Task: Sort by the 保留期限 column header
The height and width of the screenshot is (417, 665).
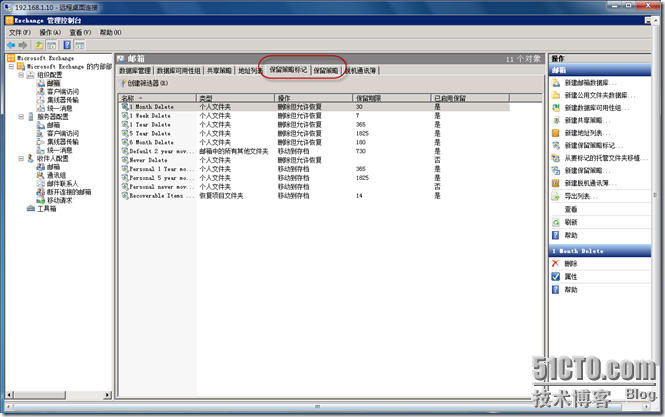Action: [x=392, y=98]
